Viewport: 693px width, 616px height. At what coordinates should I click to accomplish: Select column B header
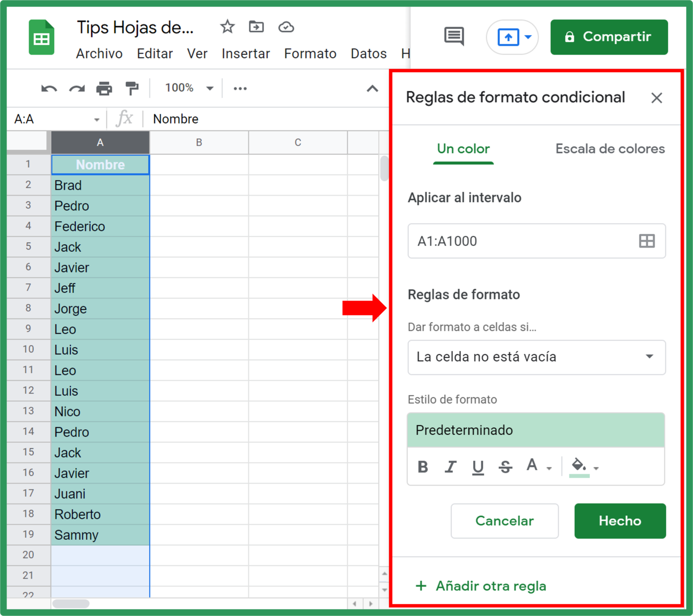(x=199, y=143)
